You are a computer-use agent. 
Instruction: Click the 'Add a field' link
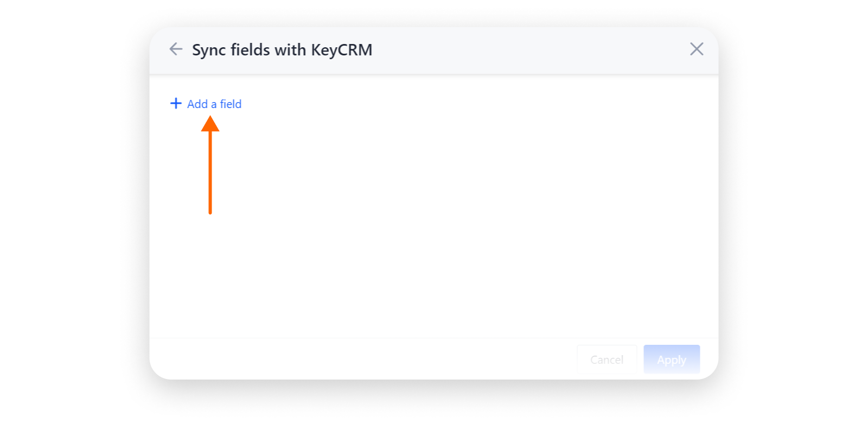pos(214,104)
